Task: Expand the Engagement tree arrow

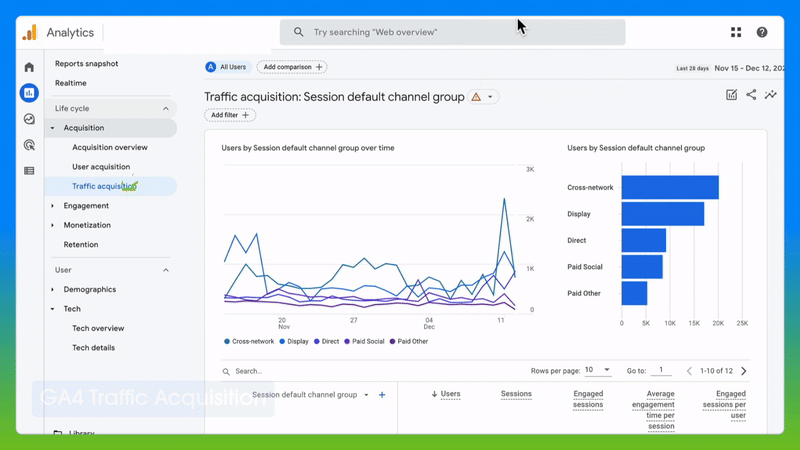Action: (53, 206)
